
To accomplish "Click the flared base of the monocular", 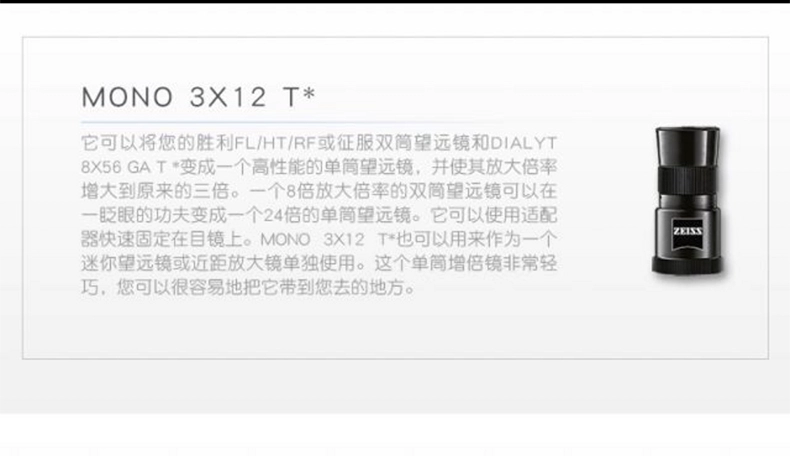I will (x=688, y=265).
